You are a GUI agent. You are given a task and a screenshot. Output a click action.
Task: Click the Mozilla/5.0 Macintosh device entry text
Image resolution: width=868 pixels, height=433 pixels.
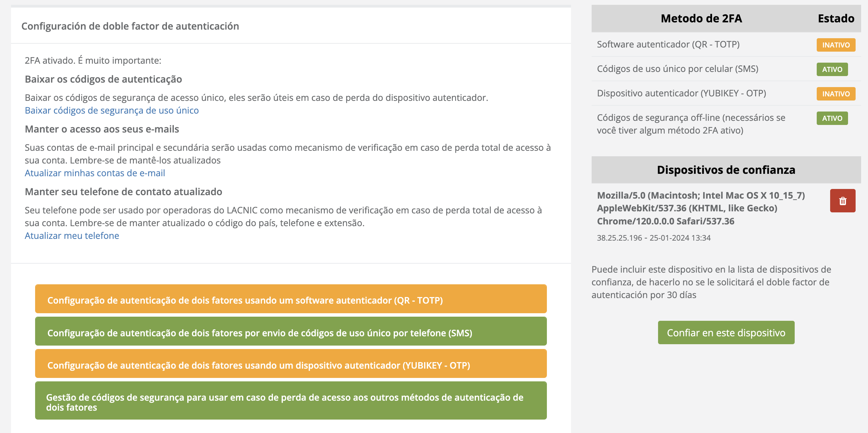(x=700, y=208)
